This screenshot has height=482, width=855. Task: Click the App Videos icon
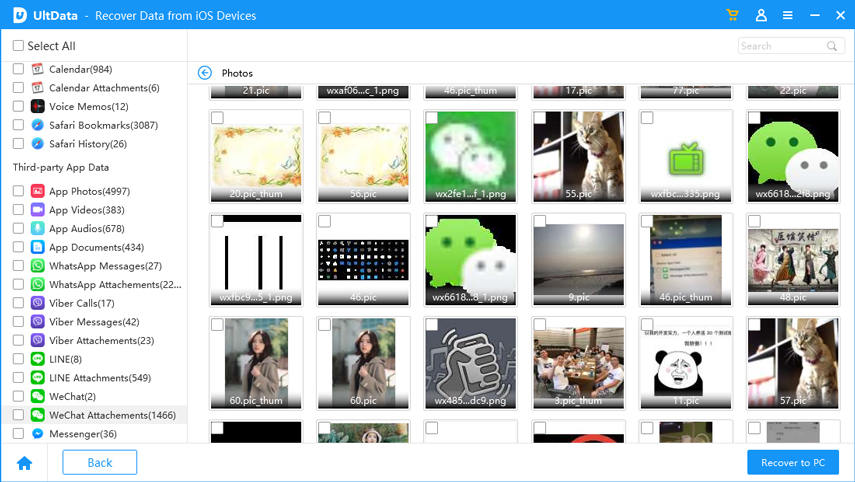coord(37,209)
